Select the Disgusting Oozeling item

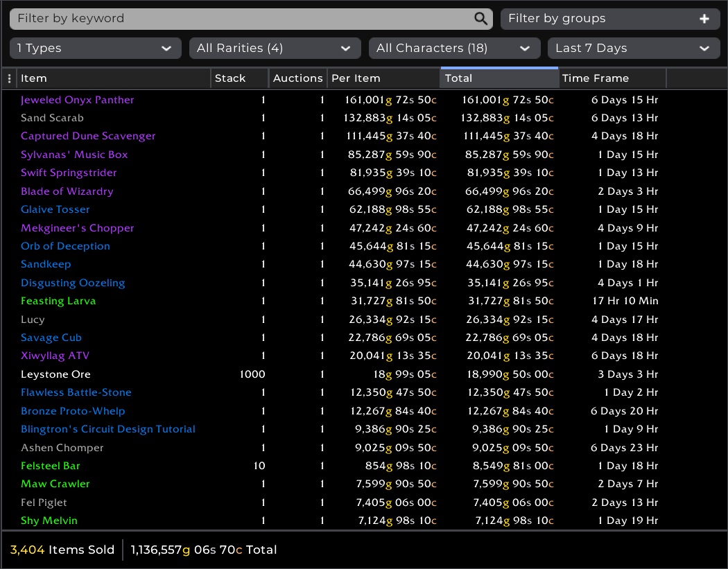pos(73,283)
